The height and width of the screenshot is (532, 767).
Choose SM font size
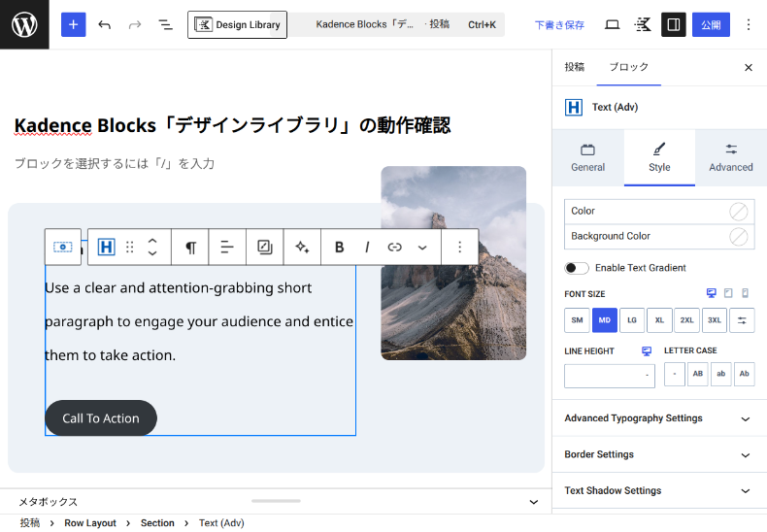coord(577,320)
